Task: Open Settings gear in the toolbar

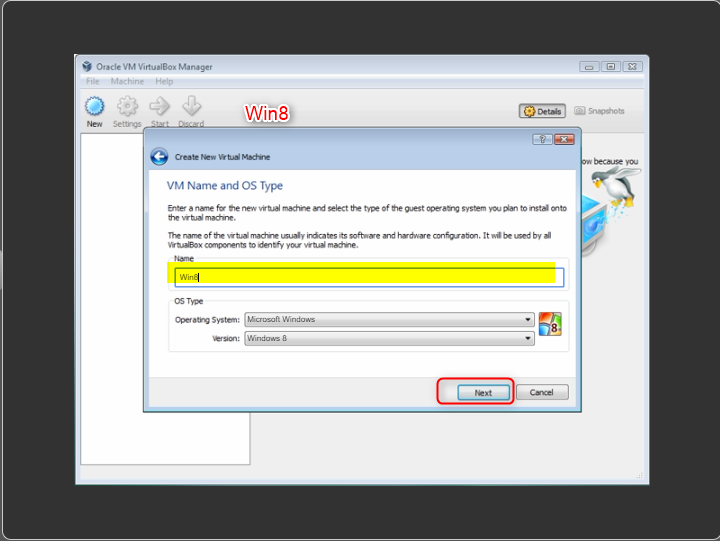Action: pos(127,106)
